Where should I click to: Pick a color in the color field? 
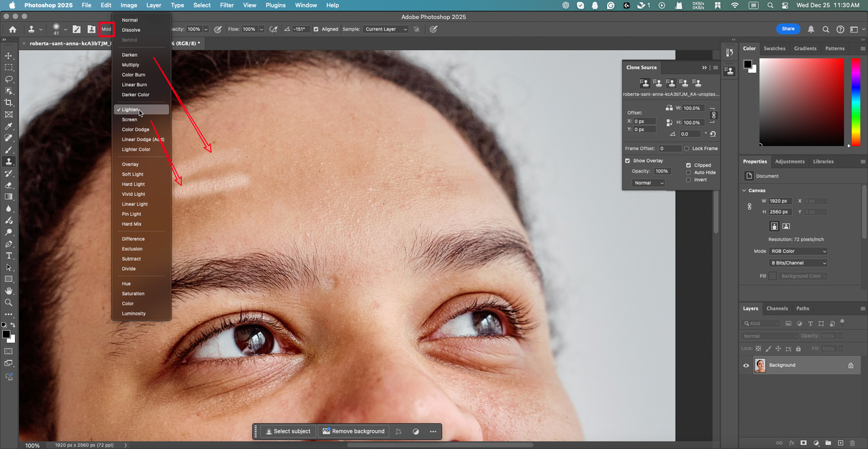(802, 102)
